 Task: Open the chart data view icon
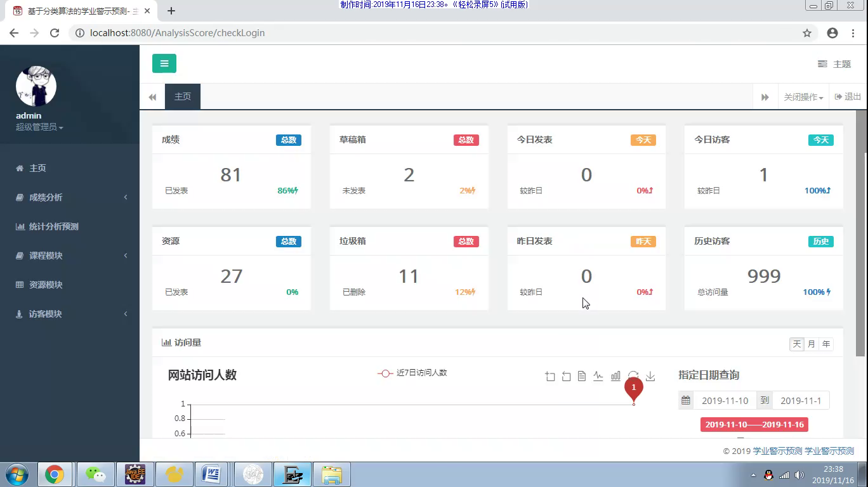[x=582, y=377]
